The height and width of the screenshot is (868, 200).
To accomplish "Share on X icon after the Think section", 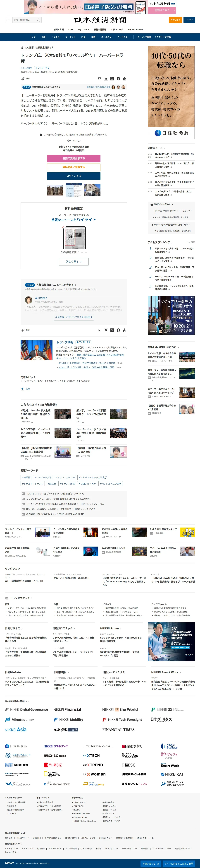I will click(112, 330).
